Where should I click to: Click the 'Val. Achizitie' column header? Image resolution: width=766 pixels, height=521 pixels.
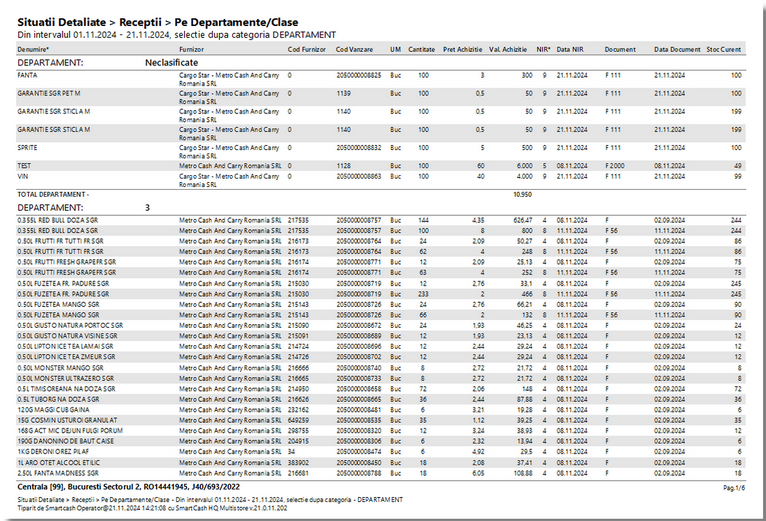point(508,49)
